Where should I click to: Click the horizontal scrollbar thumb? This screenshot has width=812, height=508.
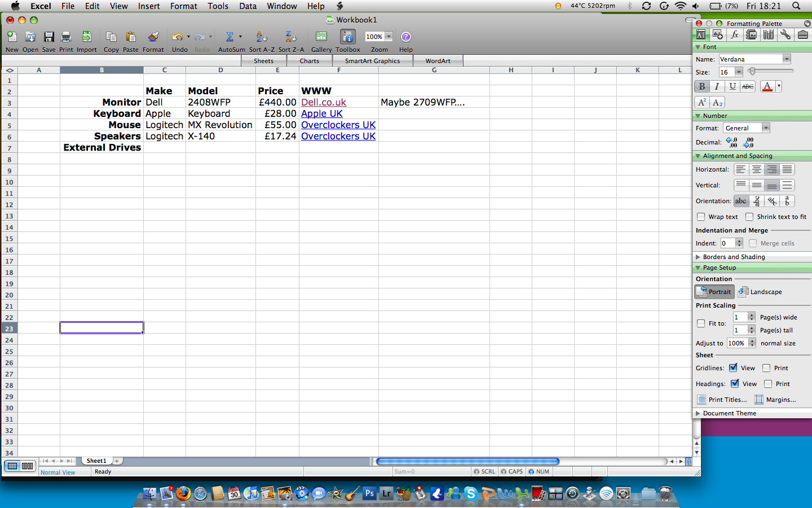[467, 461]
